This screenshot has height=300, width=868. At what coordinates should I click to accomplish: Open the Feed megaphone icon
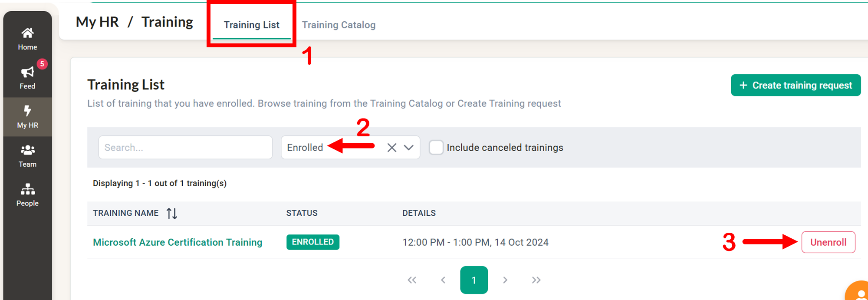(27, 72)
